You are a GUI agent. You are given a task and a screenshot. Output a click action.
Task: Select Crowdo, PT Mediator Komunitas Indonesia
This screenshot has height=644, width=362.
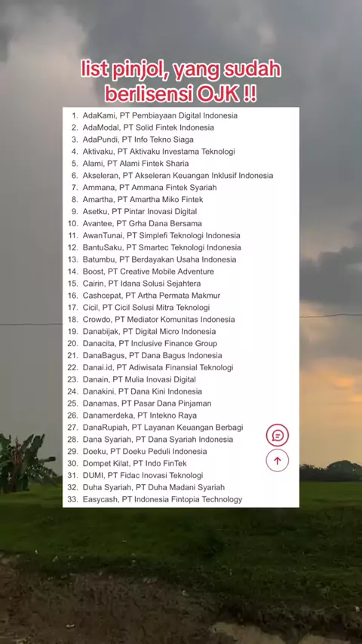coord(158,320)
